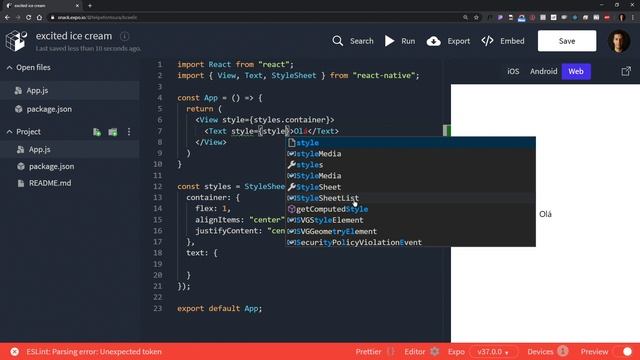Click the Expo Snack logo icon

(16, 41)
